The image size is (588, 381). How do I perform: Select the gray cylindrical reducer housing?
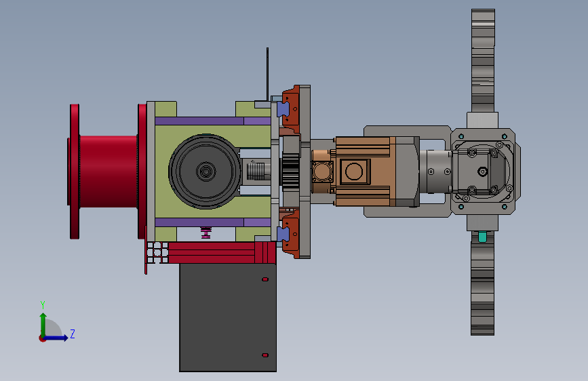click(x=436, y=172)
